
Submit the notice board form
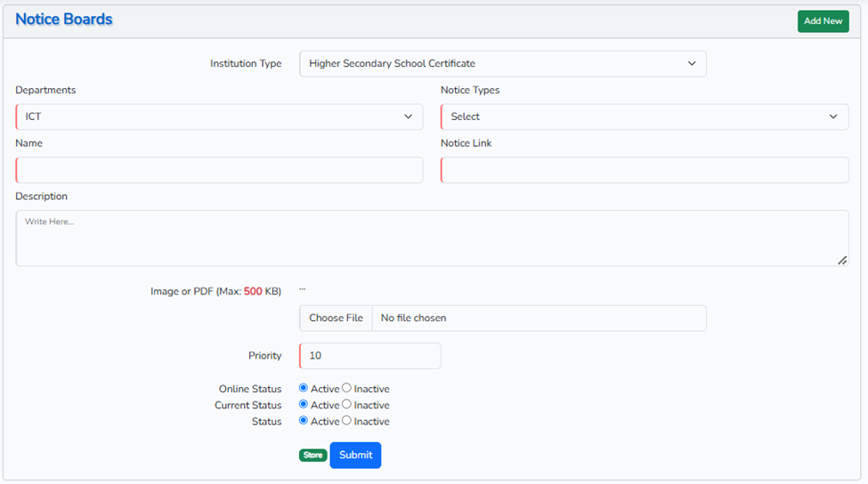[x=355, y=456]
